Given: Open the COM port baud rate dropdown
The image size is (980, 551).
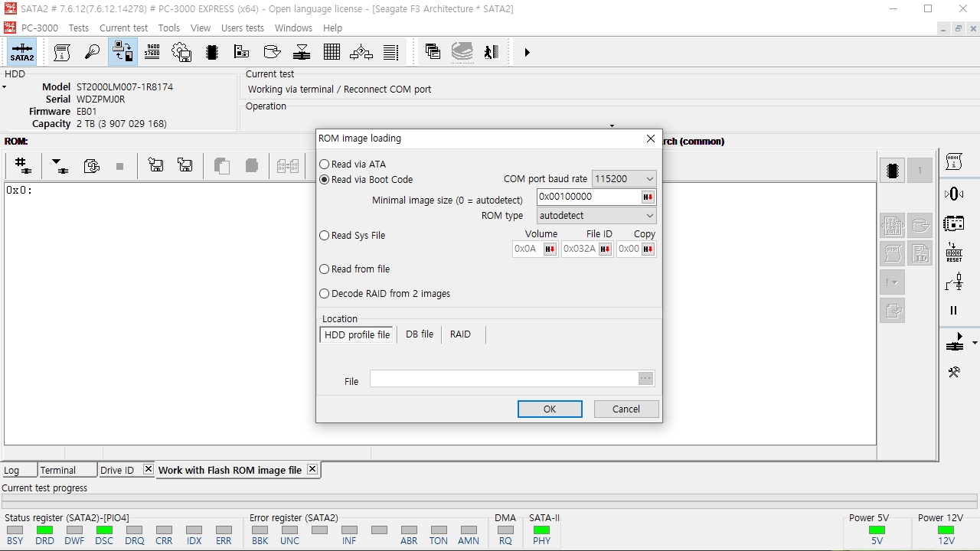Looking at the screenshot, I should click(x=624, y=179).
